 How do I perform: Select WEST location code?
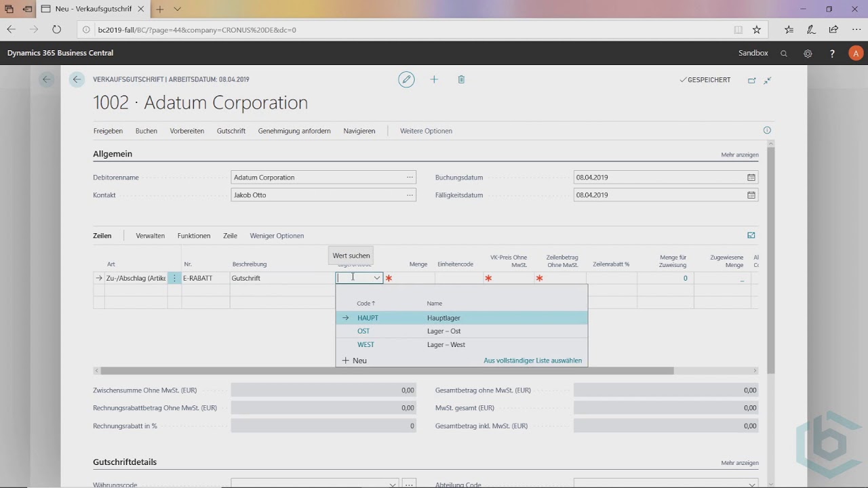pos(366,345)
